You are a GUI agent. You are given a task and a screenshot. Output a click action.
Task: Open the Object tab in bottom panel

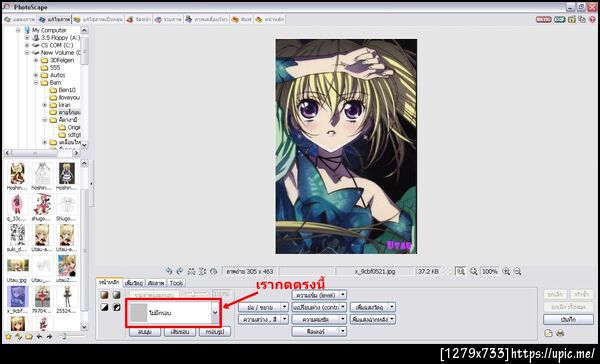pos(134,283)
